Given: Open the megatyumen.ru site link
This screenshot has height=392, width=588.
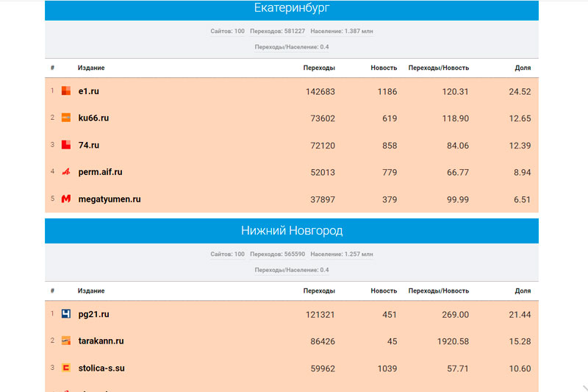Looking at the screenshot, I should click(109, 199).
